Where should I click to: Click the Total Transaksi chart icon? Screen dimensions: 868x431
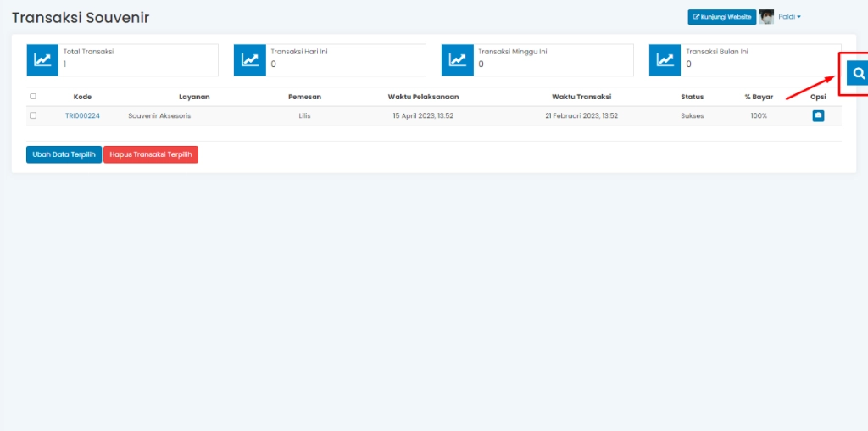click(42, 60)
